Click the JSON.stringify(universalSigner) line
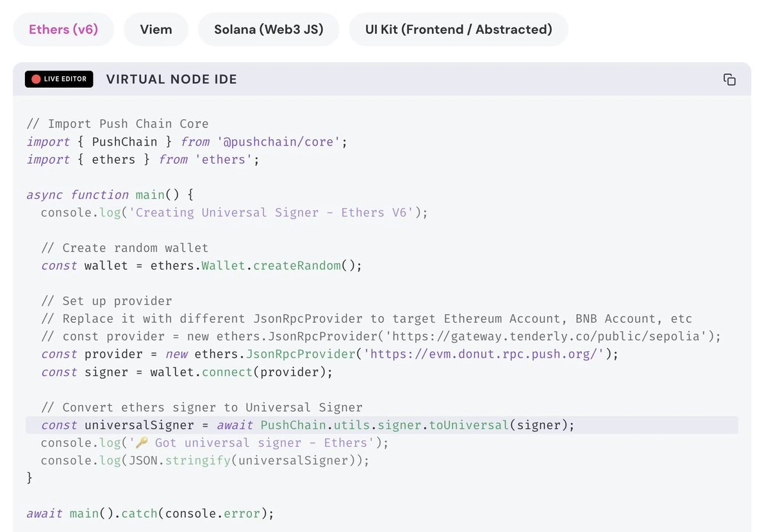Viewport: 769px width, 532px height. click(205, 461)
